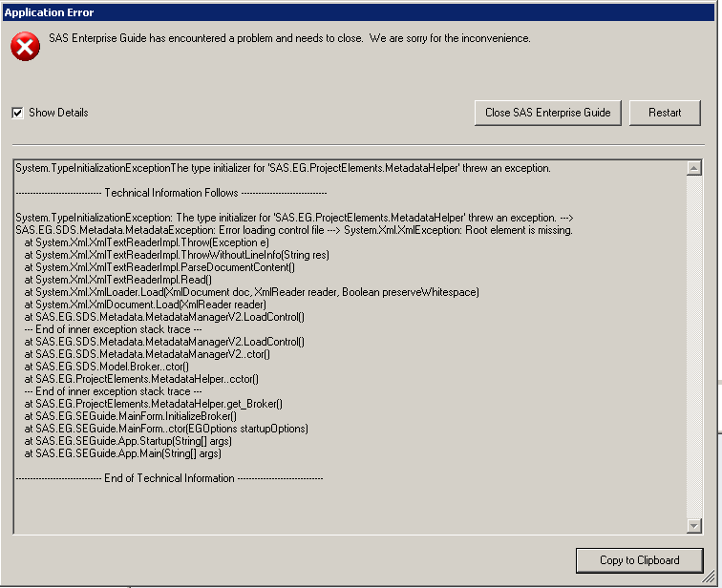Click the scrollbar down arrow in details

point(694,526)
